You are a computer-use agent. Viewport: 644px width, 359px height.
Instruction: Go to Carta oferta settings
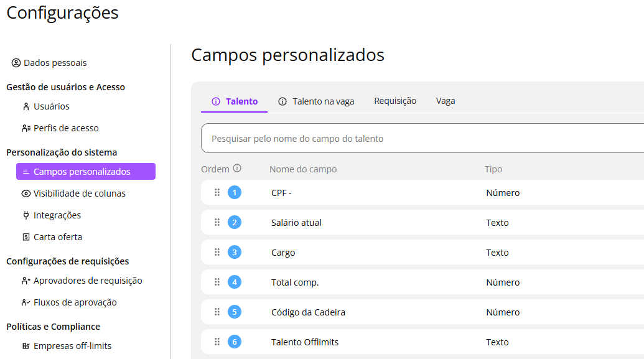tap(57, 237)
